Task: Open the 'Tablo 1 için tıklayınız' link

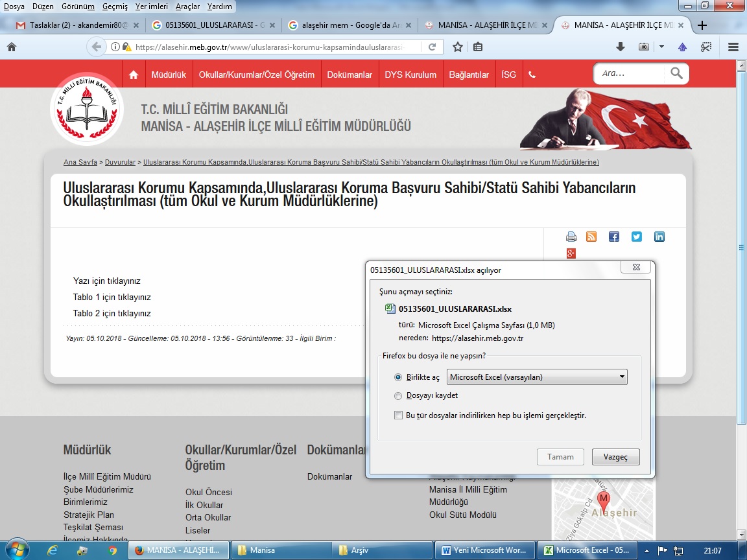Action: point(112,297)
